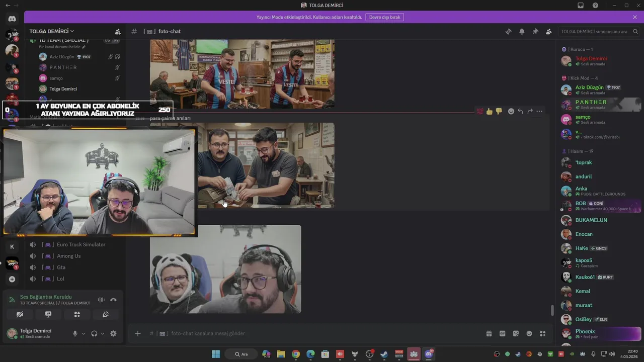
Task: Open microphone input options chevron
Action: point(84,333)
